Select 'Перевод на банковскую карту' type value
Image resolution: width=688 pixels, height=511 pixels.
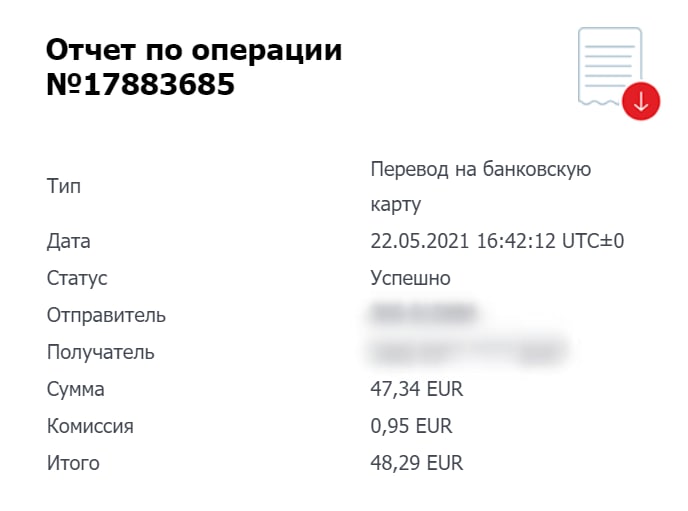480,187
